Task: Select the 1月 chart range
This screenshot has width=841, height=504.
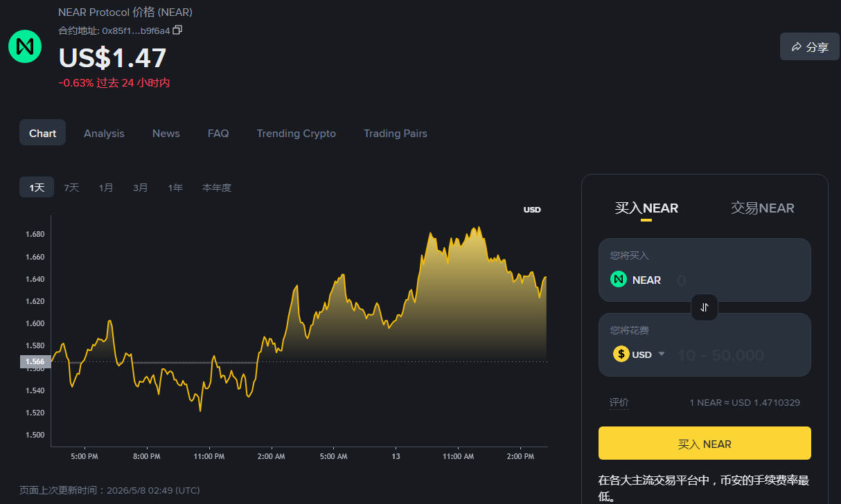Action: [x=106, y=188]
